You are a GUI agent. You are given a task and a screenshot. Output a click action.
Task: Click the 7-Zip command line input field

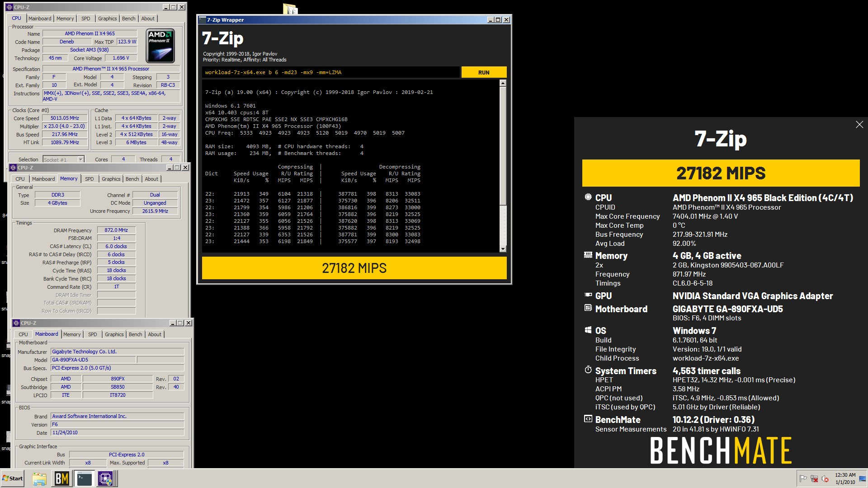[330, 72]
